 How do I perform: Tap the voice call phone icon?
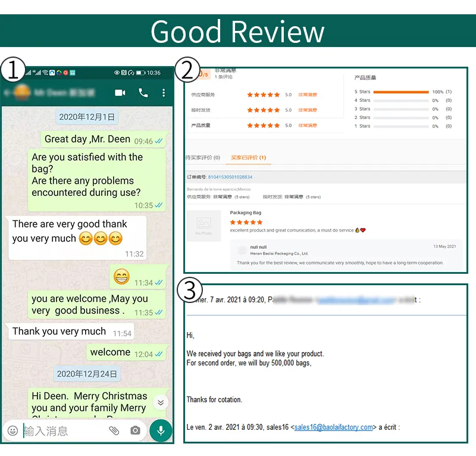tap(143, 93)
